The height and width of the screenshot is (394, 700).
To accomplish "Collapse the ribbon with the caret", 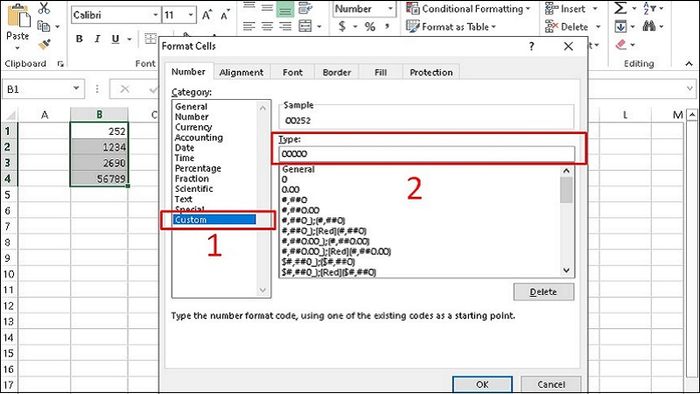I will point(689,64).
